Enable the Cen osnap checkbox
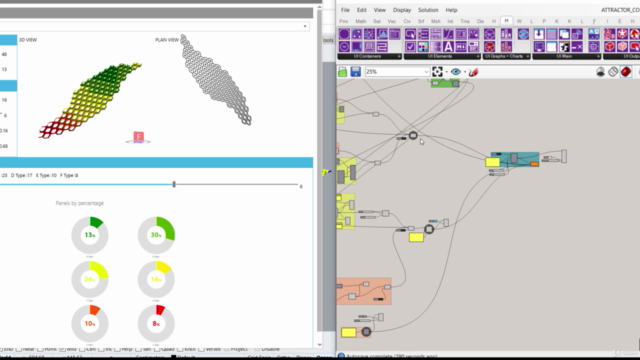 pyautogui.click(x=82, y=349)
